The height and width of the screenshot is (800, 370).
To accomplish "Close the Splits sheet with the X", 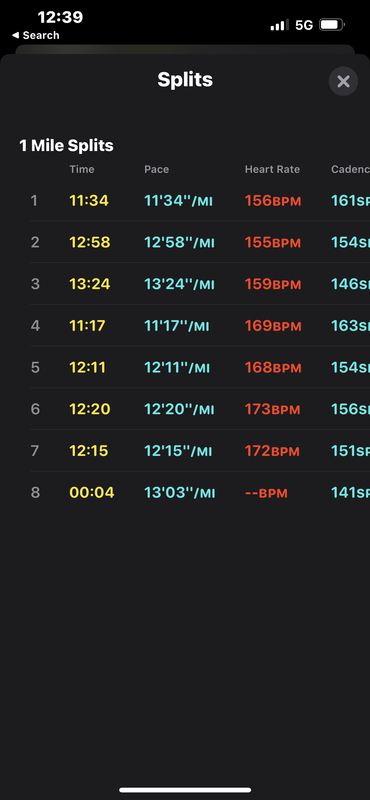I will tap(343, 81).
